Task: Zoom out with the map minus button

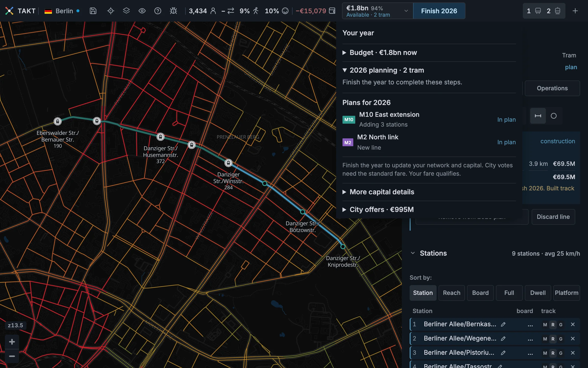Action: click(x=12, y=356)
